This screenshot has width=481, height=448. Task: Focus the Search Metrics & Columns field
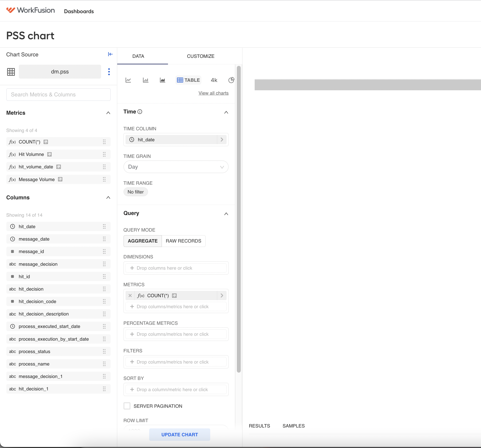58,94
